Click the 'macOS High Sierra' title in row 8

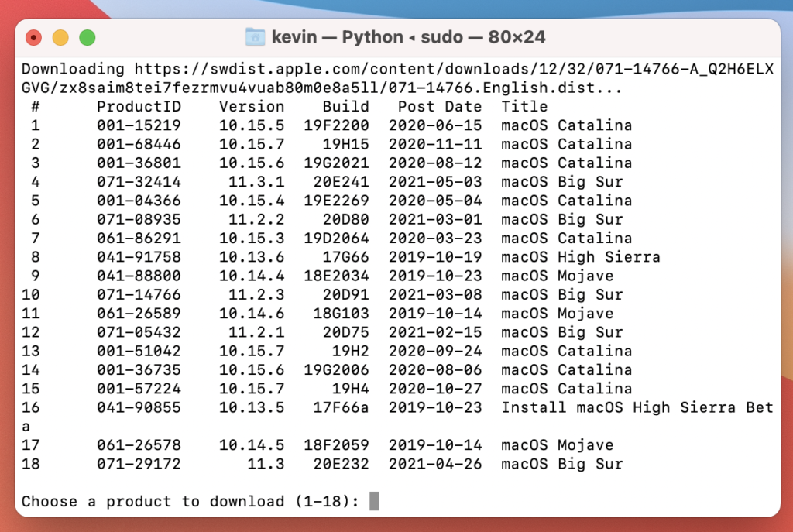pyautogui.click(x=580, y=257)
